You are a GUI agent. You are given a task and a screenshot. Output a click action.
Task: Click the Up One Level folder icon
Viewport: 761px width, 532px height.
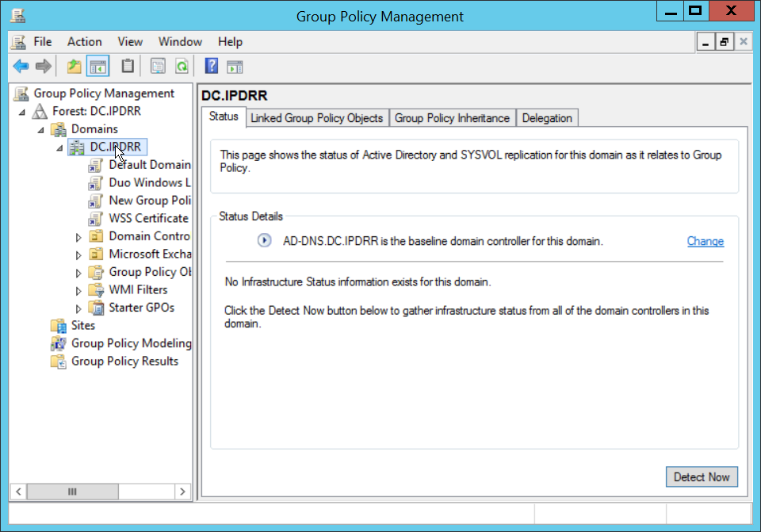[75, 67]
